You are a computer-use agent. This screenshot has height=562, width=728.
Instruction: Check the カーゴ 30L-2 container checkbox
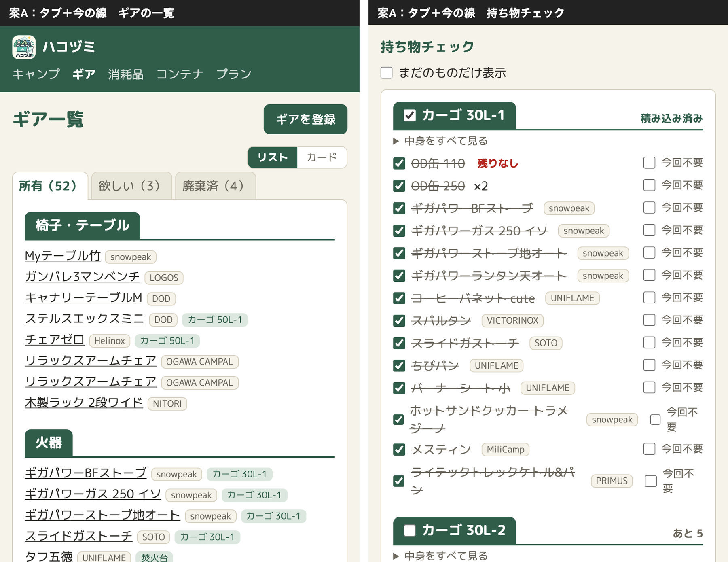[x=410, y=530]
